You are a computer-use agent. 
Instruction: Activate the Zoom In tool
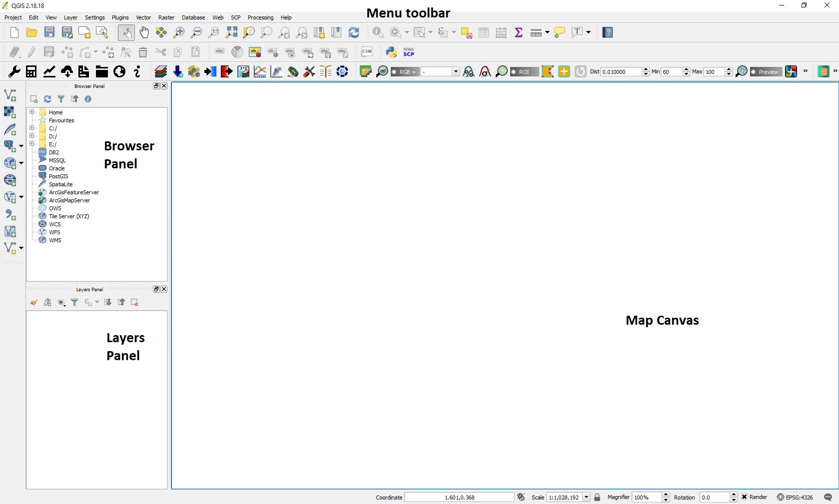click(178, 32)
